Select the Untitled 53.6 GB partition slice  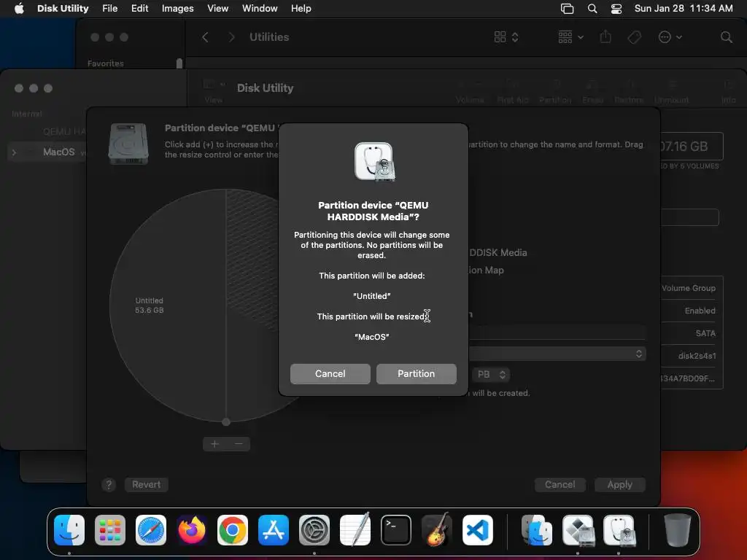pyautogui.click(x=149, y=306)
